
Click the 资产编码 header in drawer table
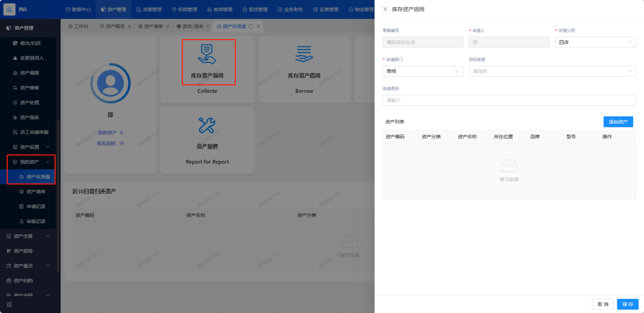pyautogui.click(x=395, y=137)
